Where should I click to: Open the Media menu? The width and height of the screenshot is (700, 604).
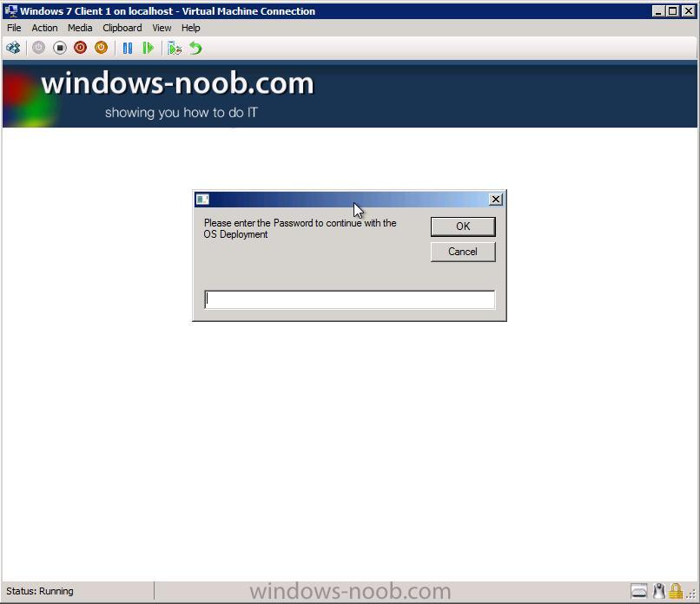[x=80, y=28]
